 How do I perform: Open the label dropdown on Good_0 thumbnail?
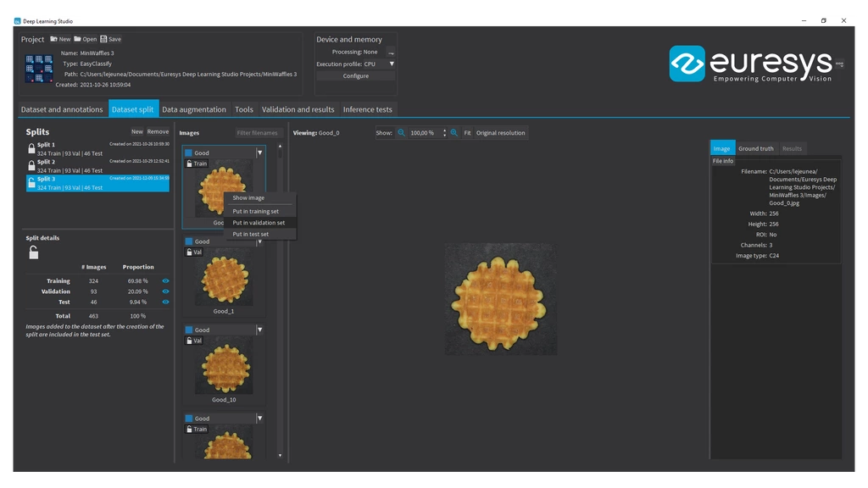coord(259,153)
